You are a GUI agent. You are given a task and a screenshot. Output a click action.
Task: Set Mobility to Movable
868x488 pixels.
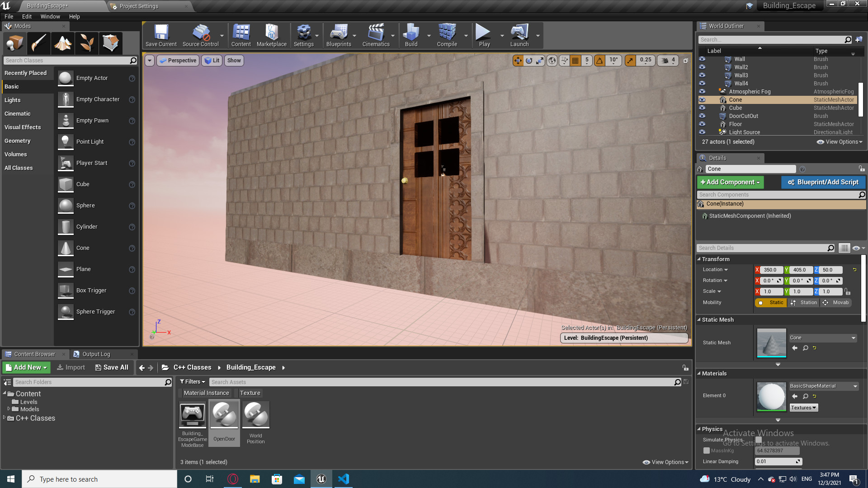click(x=836, y=302)
